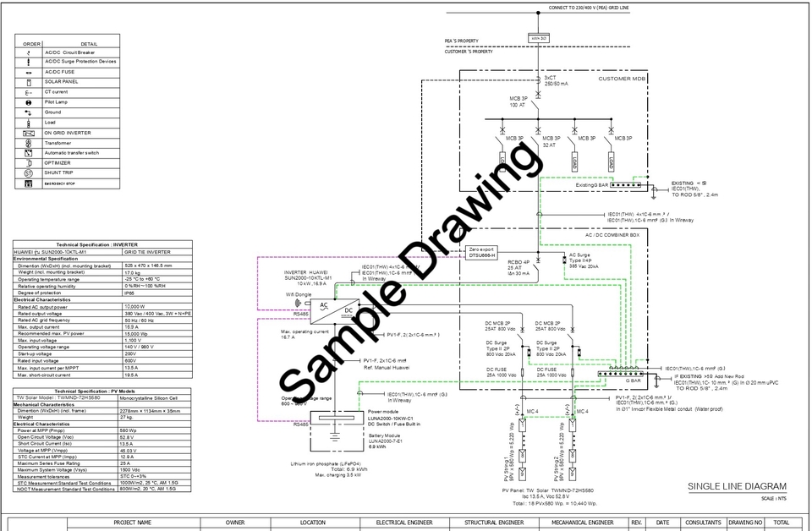Select the CONSULTANTS title block cell
The width and height of the screenshot is (812, 531).
pos(703,523)
